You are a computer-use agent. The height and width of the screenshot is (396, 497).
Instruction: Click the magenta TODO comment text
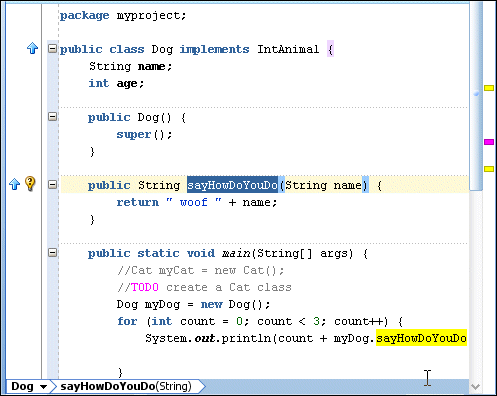[145, 287]
